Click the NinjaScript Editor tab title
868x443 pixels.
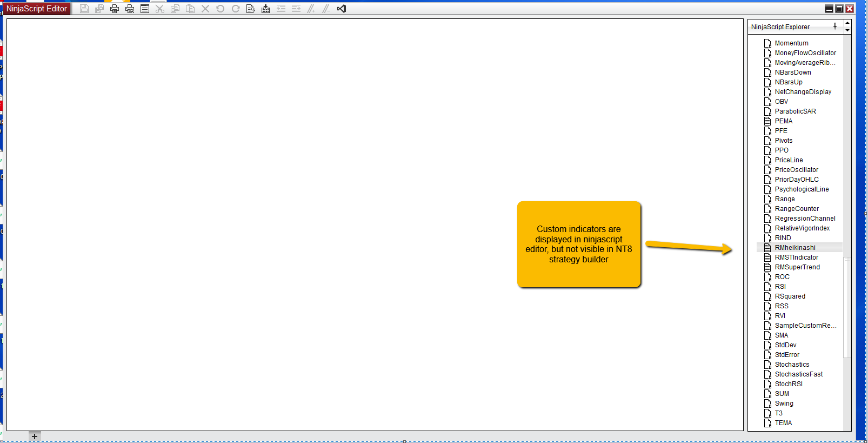click(37, 9)
